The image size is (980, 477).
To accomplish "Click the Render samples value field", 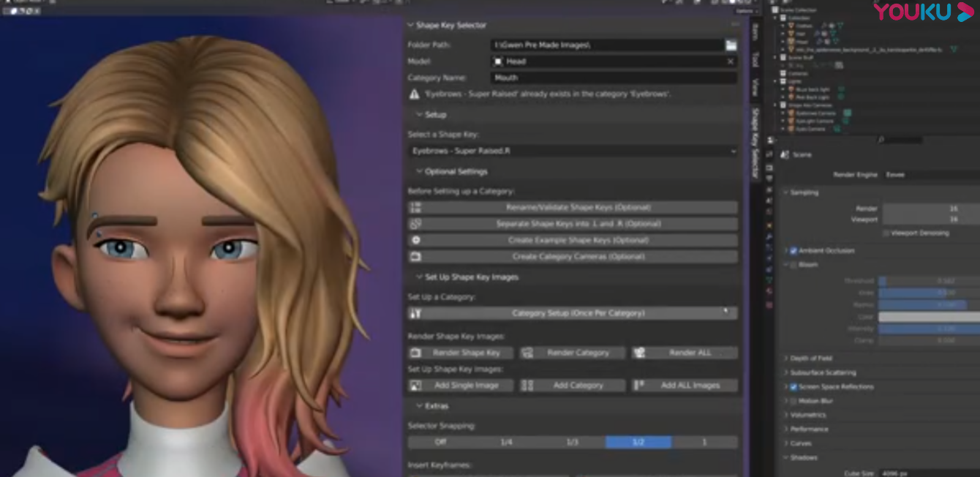I will click(x=930, y=209).
